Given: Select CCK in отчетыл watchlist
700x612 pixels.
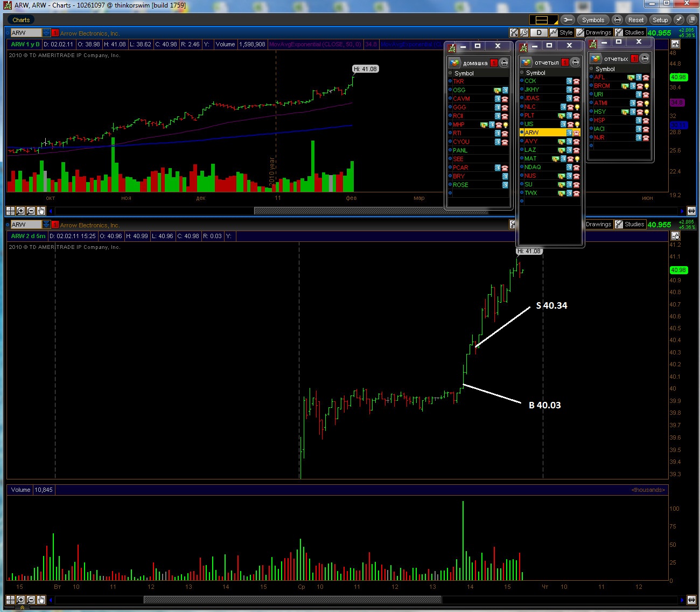Looking at the screenshot, I should point(550,81).
